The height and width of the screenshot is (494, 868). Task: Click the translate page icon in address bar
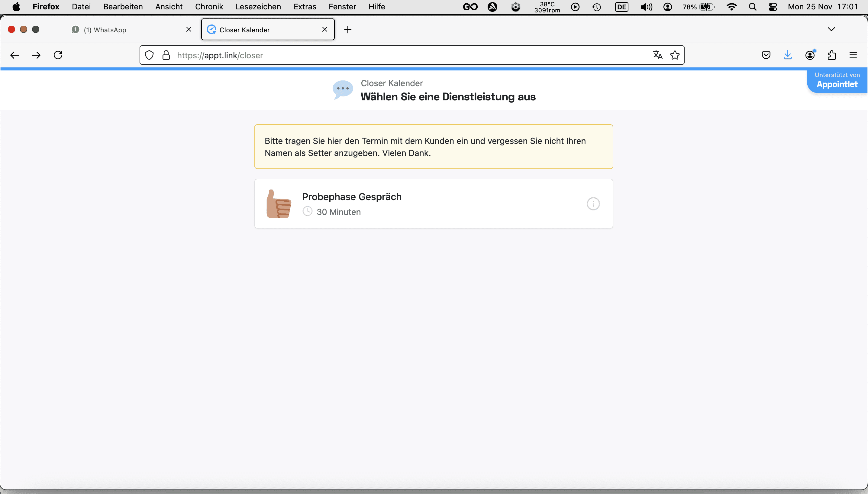click(x=657, y=55)
